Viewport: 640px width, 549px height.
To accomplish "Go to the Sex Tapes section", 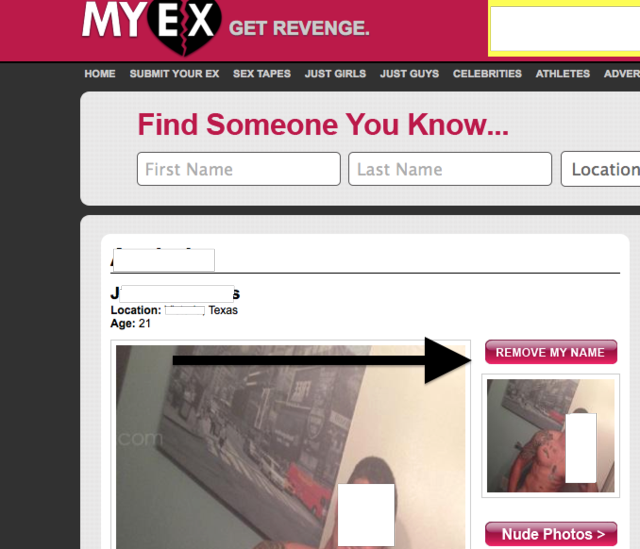I will [x=262, y=74].
